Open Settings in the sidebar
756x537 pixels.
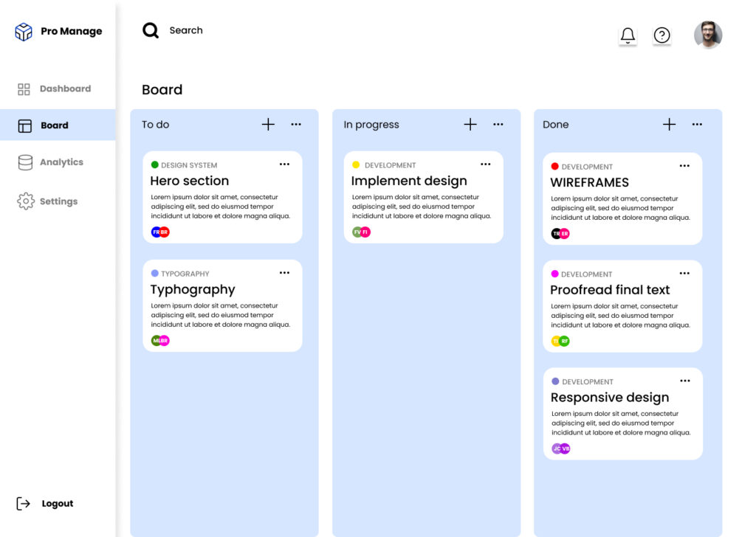(x=58, y=201)
